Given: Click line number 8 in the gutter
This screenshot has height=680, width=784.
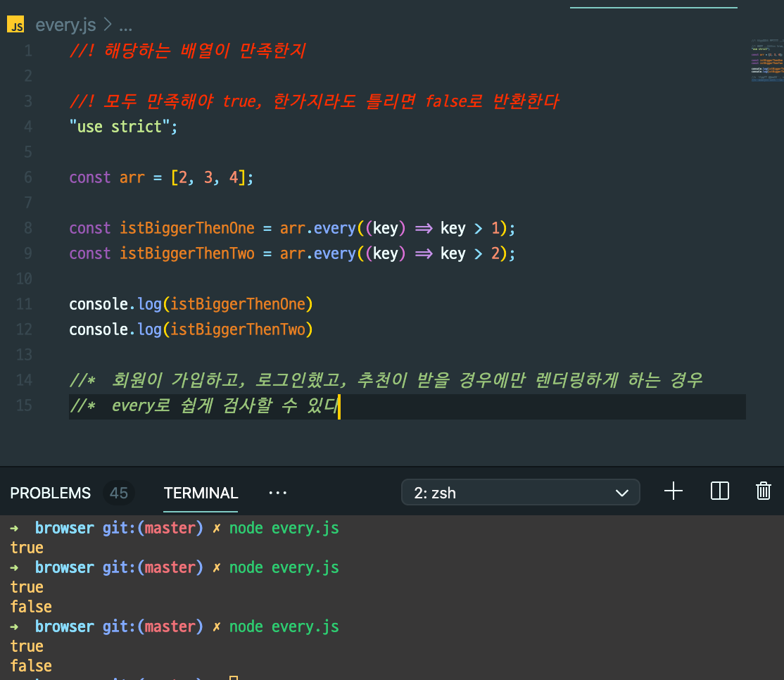Looking at the screenshot, I should click(x=28, y=228).
